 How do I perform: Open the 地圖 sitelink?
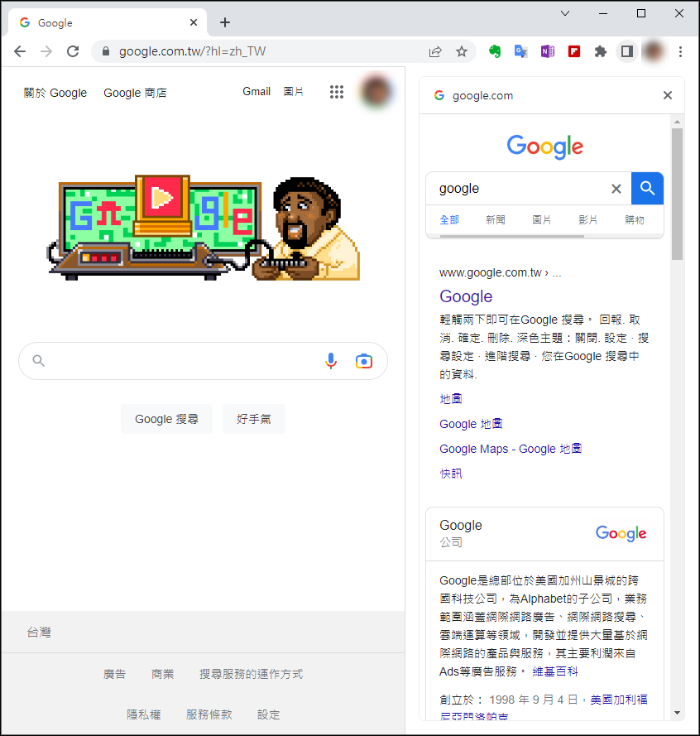451,399
